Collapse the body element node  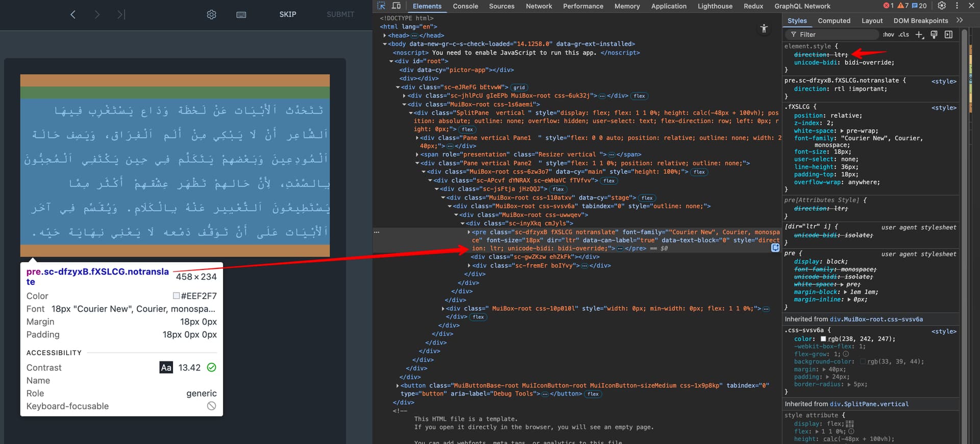point(385,44)
